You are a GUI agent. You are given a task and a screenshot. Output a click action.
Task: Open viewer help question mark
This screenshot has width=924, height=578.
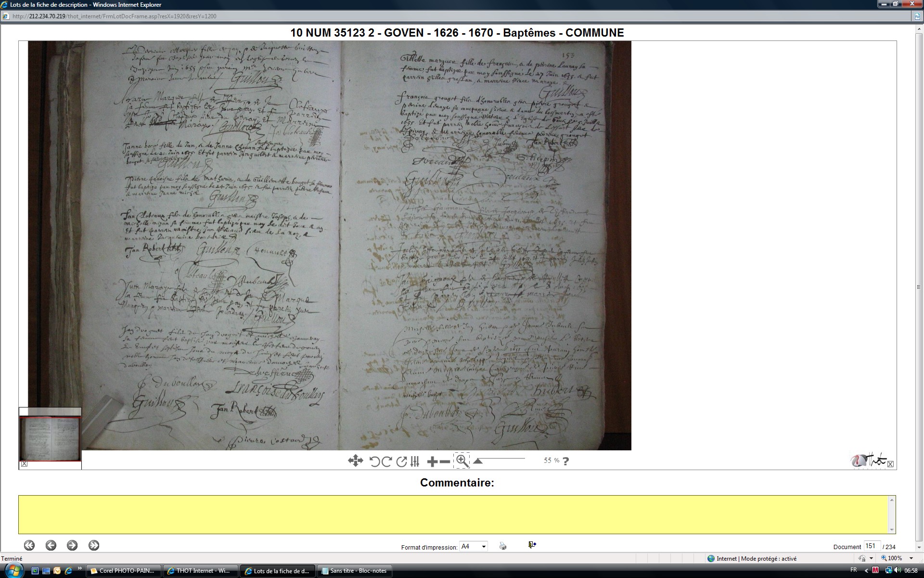(565, 461)
